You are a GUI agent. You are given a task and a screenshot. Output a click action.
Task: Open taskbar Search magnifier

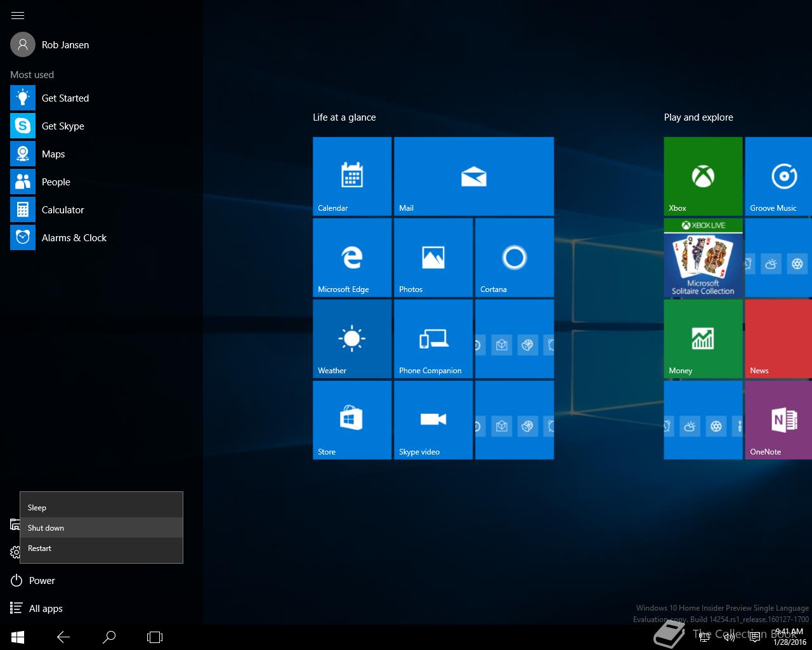pyautogui.click(x=109, y=637)
